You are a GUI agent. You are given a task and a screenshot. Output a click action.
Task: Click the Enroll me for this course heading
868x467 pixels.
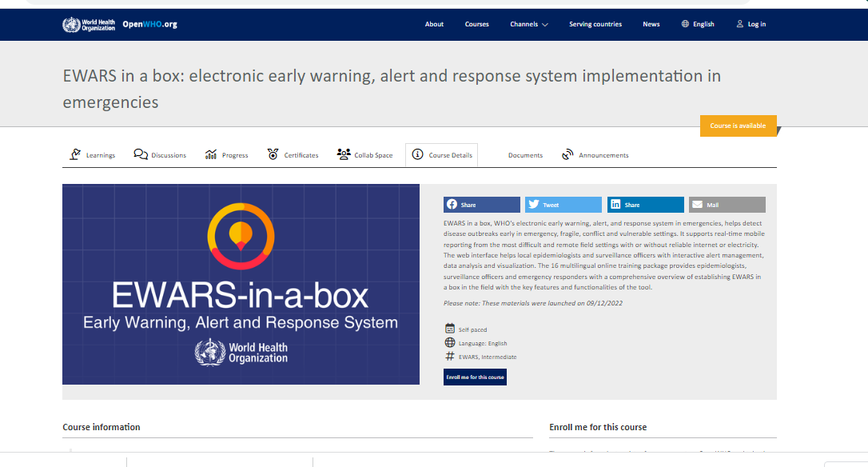pos(598,427)
